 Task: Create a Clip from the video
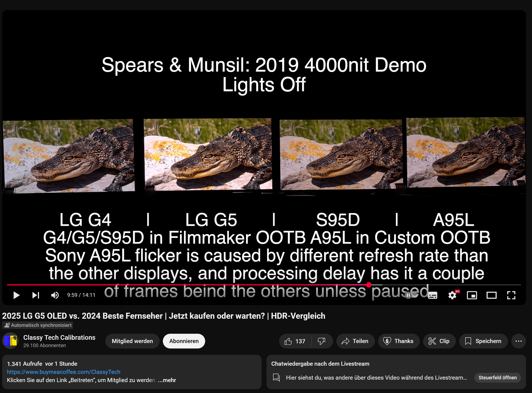tap(439, 341)
